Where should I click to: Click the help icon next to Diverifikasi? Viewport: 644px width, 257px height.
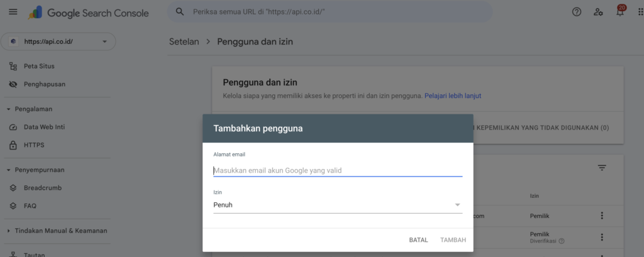coord(562,241)
